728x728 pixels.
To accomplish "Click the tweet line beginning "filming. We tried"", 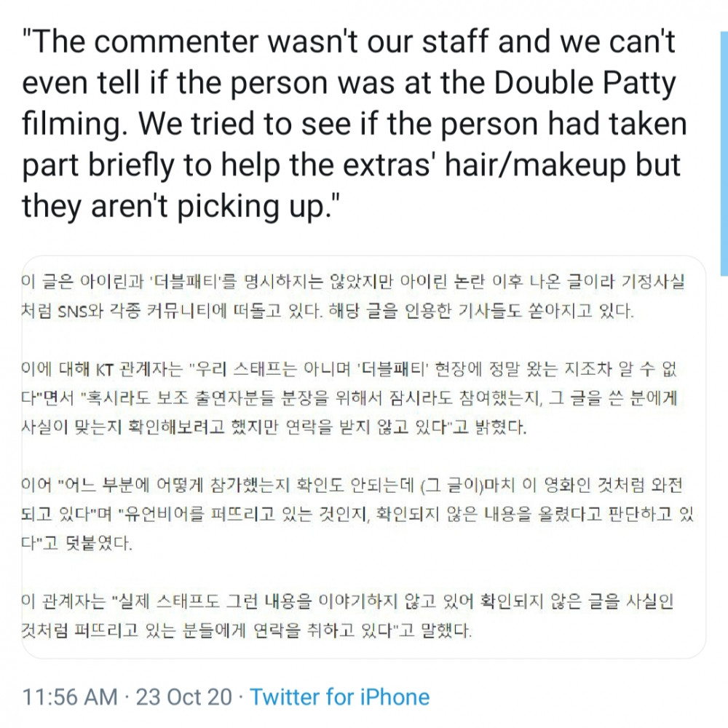I will [355, 124].
